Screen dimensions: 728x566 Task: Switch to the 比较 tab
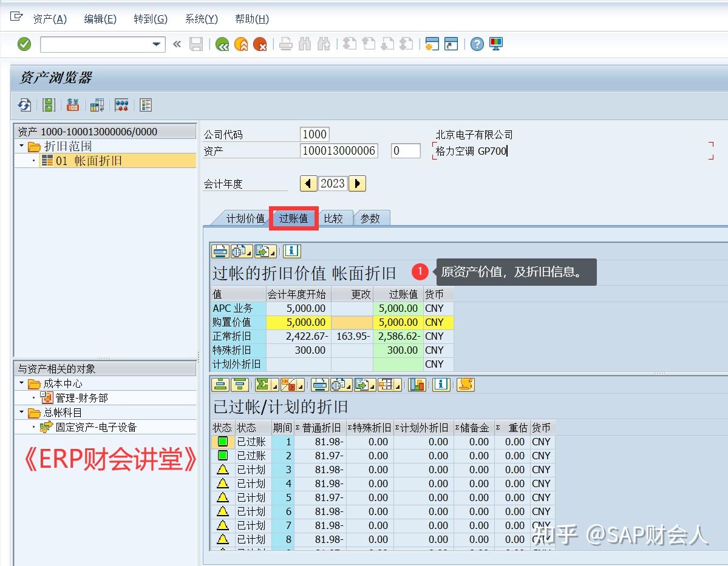pyautogui.click(x=335, y=218)
